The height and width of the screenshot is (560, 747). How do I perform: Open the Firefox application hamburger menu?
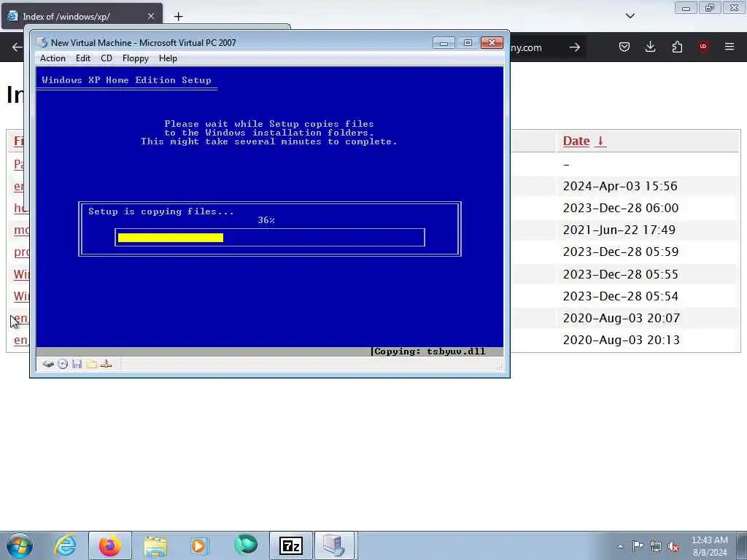click(729, 47)
